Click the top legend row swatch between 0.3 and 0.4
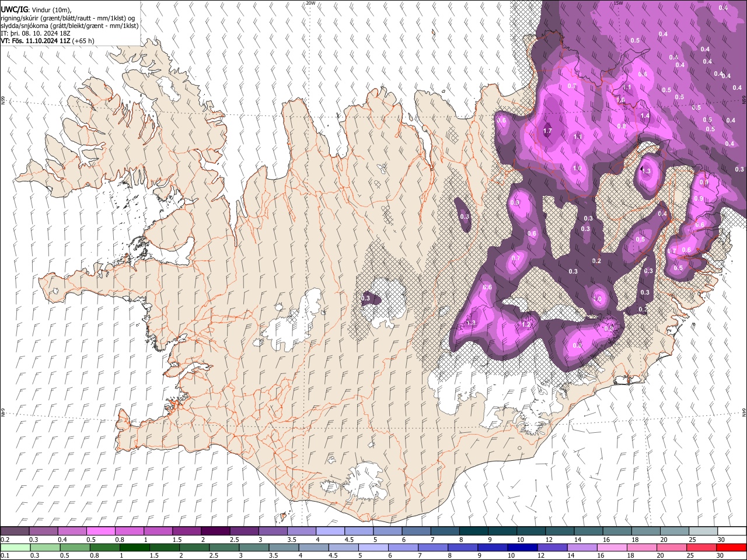 coord(43,531)
